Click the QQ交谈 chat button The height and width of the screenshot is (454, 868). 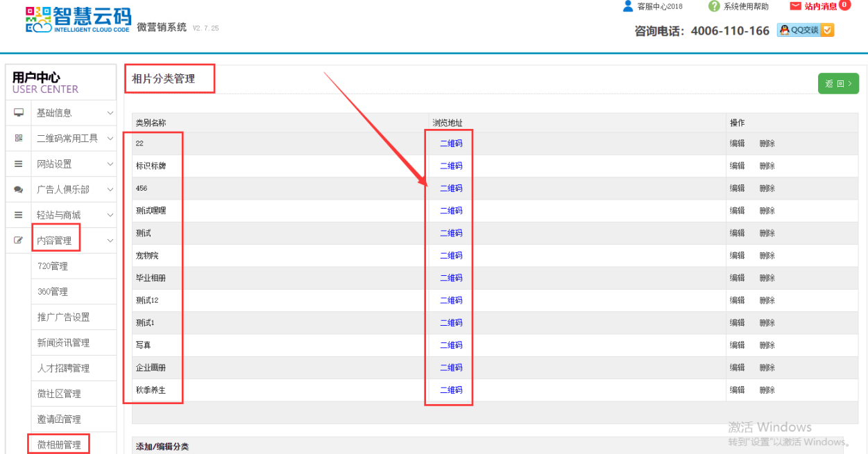tap(805, 30)
